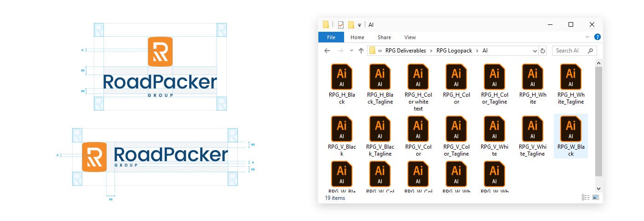The image size is (644, 221).
Task: Click the RPG_H_Color file icon
Action: tap(456, 76)
